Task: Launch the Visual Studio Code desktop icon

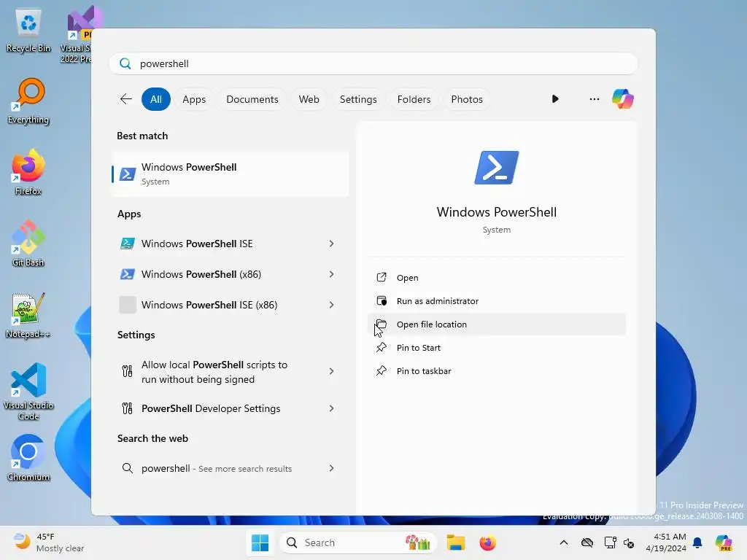Action: click(x=28, y=392)
